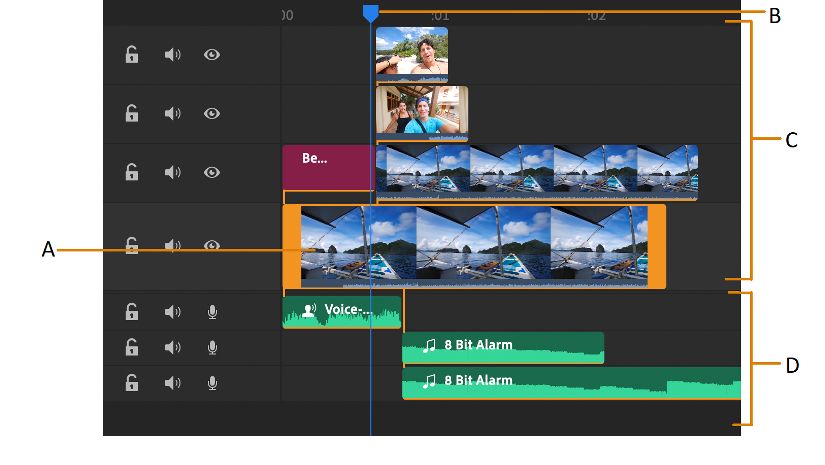Hide the first video track with eye icon

[x=212, y=55]
